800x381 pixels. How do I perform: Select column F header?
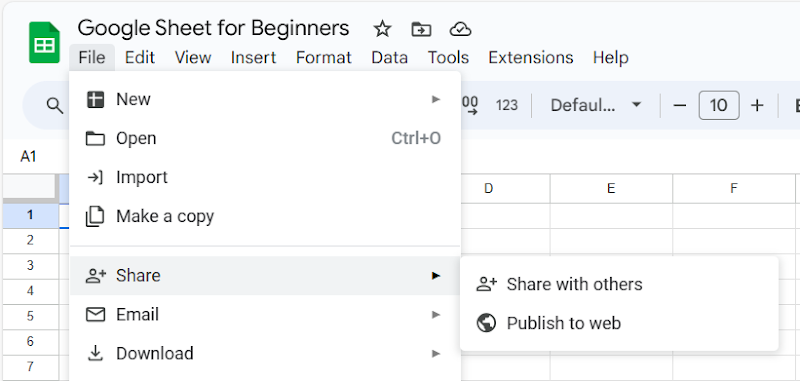click(x=734, y=189)
